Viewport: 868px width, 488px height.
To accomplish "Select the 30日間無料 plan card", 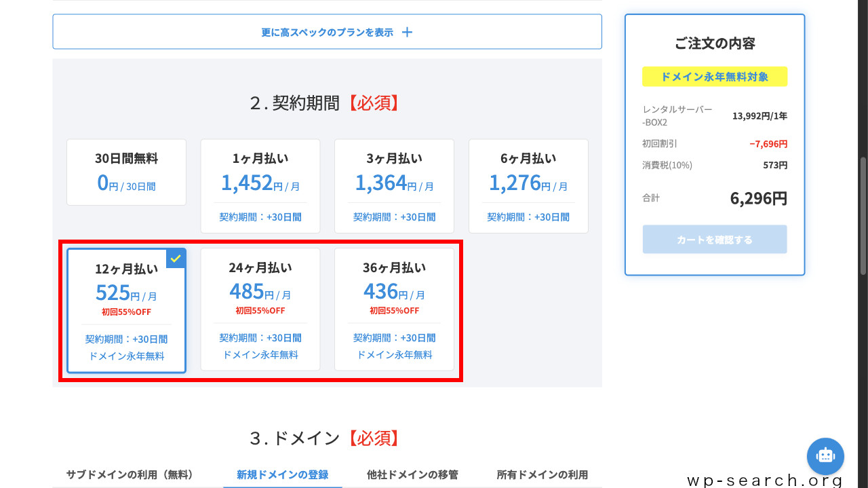I will [126, 172].
